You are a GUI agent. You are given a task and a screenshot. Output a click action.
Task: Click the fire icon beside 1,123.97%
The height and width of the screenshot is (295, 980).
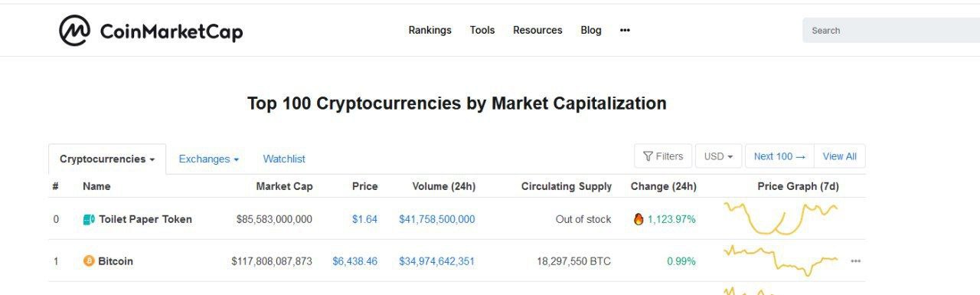[x=639, y=219]
